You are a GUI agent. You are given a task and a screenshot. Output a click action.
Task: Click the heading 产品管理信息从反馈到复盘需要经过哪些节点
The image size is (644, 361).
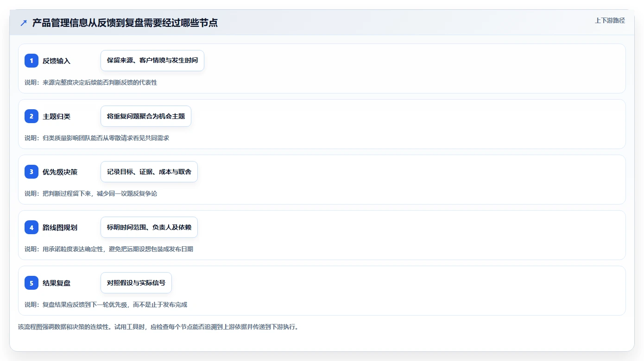pos(125,23)
